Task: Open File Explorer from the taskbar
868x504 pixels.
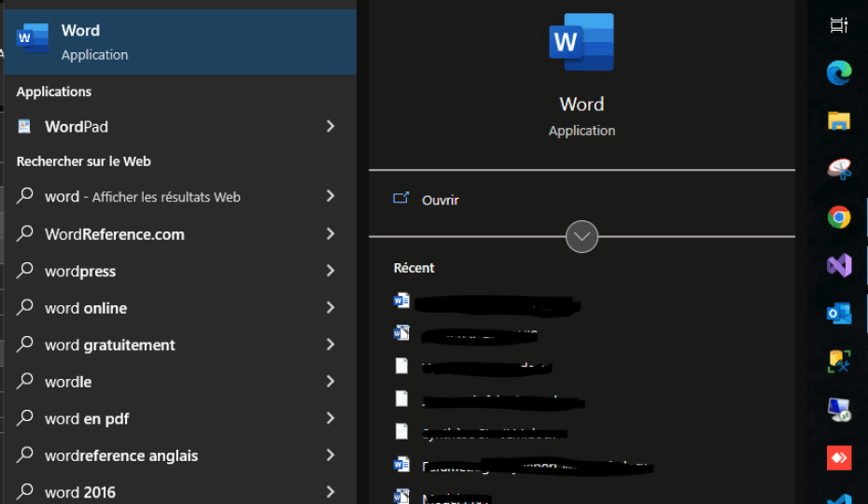Action: tap(839, 120)
